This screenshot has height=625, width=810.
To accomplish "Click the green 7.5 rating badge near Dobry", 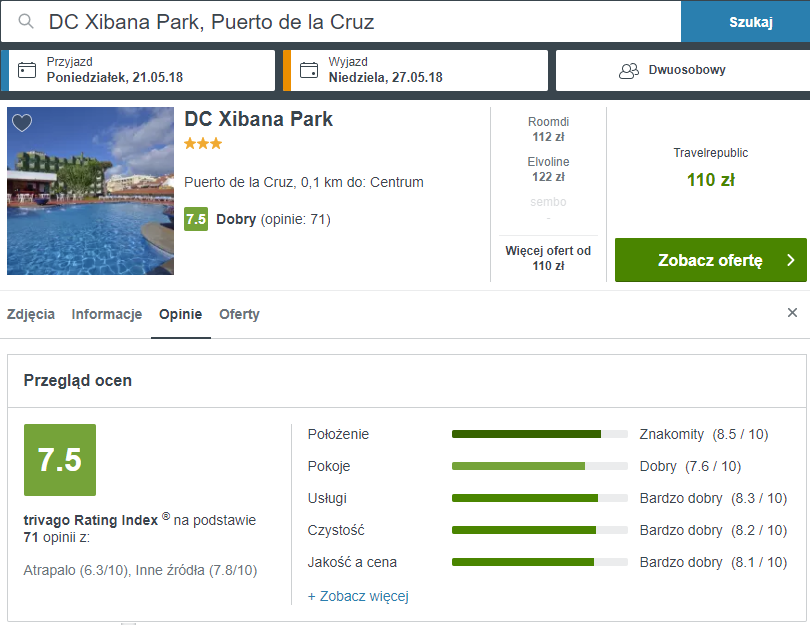I will click(196, 219).
